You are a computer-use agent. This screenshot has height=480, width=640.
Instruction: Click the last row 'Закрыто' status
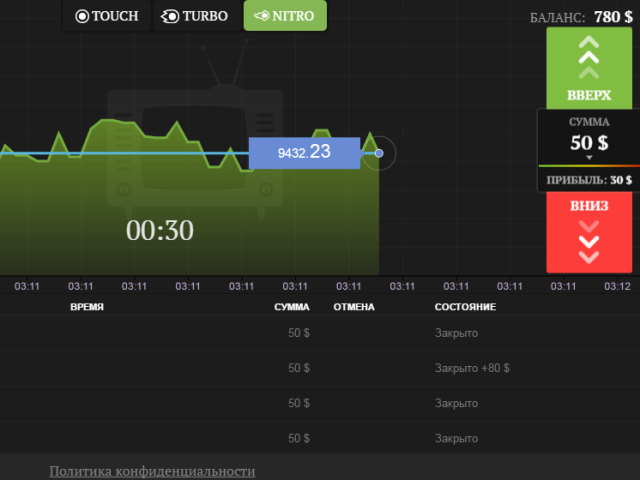click(456, 438)
